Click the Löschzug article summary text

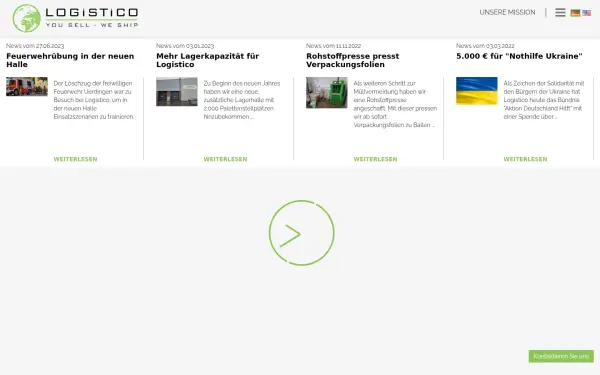94,100
